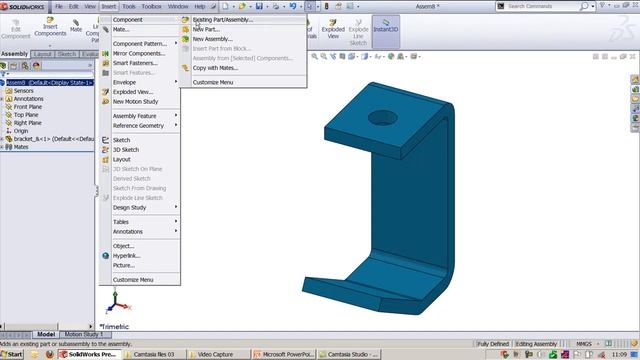Expand the Assembly Feature submenu
Screen dimensions: 640x360
[x=140, y=116]
